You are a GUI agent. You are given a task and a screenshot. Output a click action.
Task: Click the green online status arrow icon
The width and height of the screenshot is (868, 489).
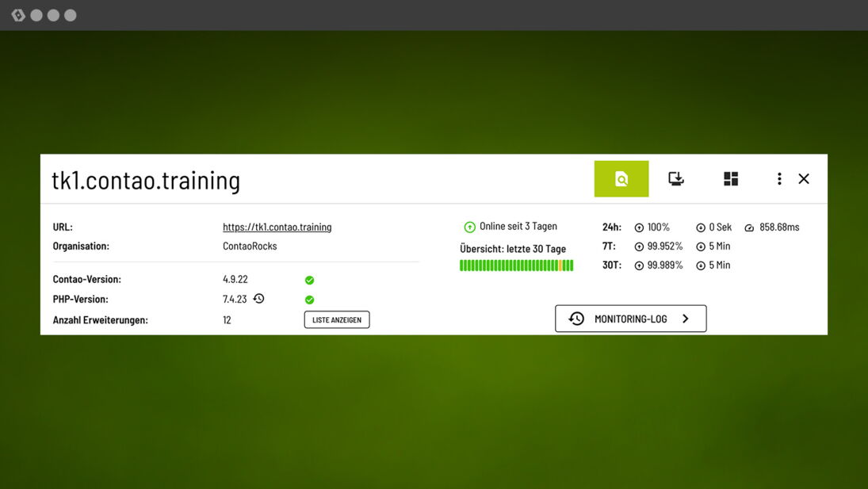coord(468,226)
